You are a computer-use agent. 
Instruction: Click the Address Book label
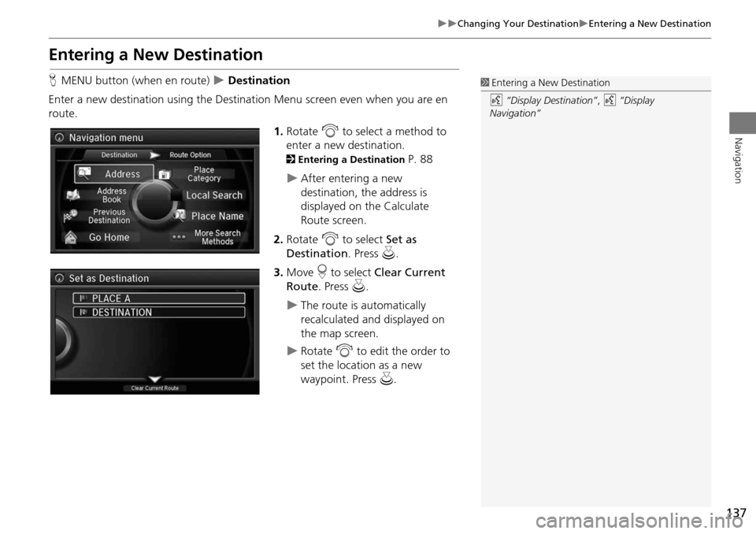click(111, 195)
